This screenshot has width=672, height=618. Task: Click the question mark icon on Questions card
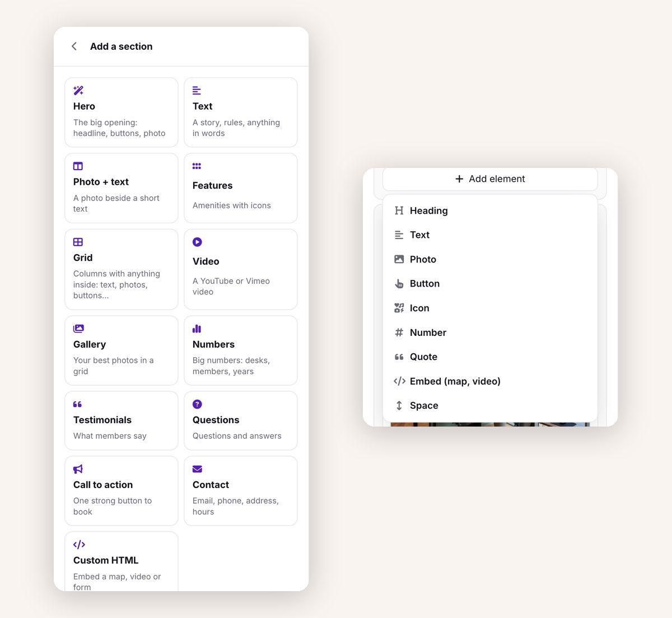(x=197, y=404)
